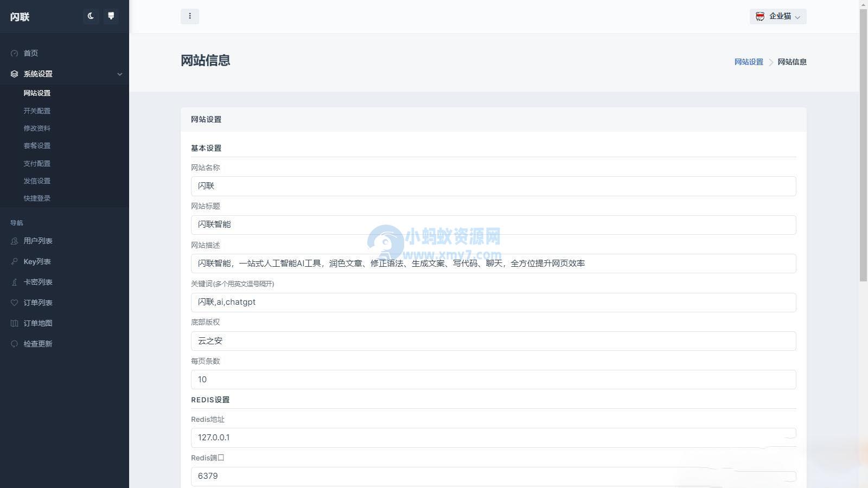Click the 系统设置 layers icon
This screenshot has width=868, height=488.
tap(15, 74)
